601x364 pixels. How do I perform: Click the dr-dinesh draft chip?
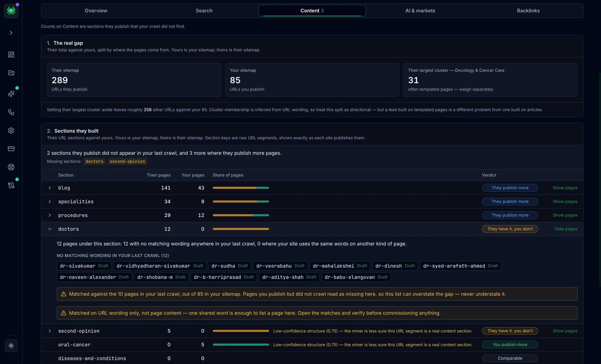395,266
